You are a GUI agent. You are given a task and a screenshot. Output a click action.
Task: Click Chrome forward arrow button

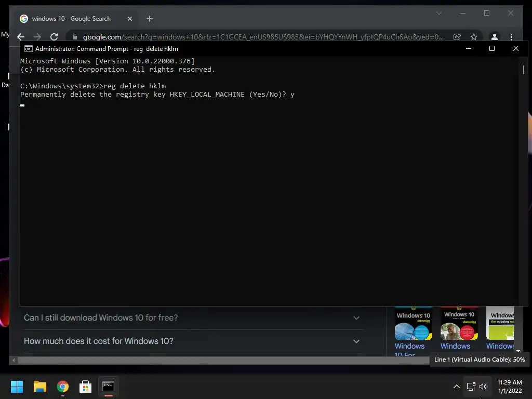tap(37, 37)
